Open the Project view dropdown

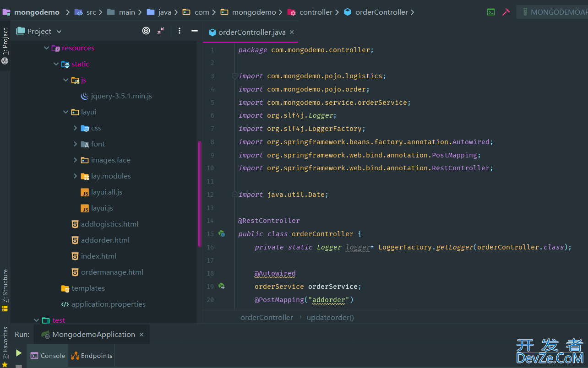tap(59, 32)
